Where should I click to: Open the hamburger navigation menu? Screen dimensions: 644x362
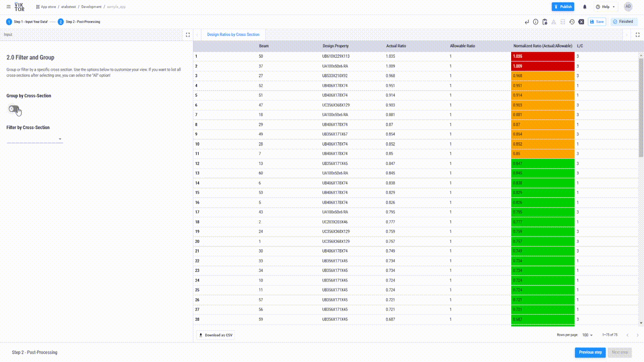point(8,7)
